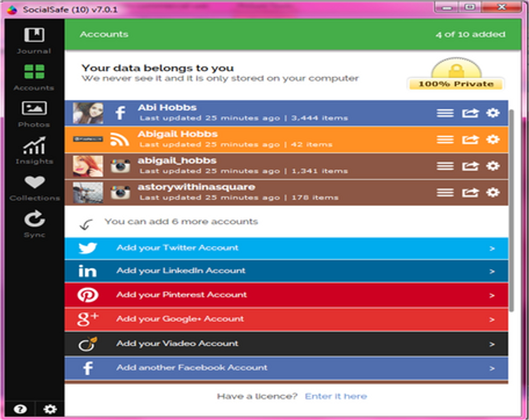Screen dimensions: 529x420
Task: Open abigail_hobbs profile thumbnail
Action: tap(88, 166)
